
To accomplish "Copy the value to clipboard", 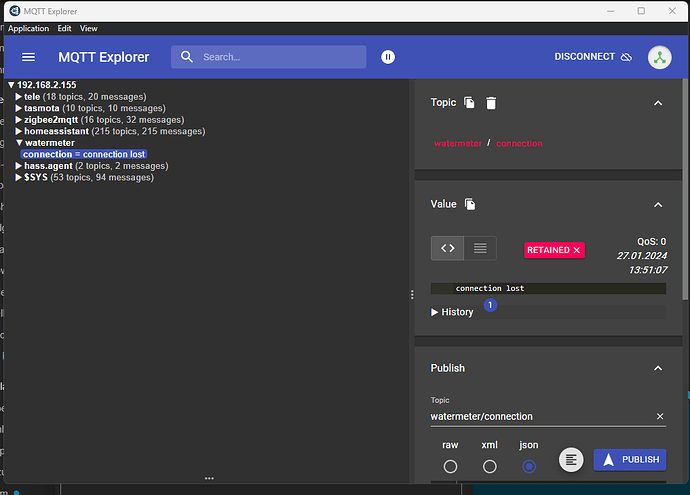I will (470, 204).
